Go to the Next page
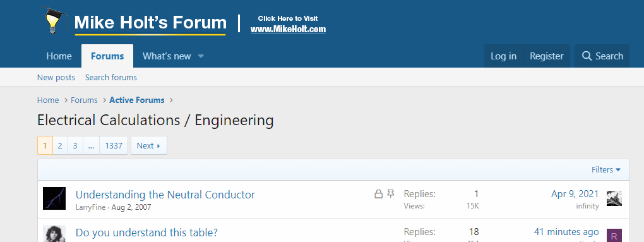This screenshot has height=242, width=644. pos(148,145)
